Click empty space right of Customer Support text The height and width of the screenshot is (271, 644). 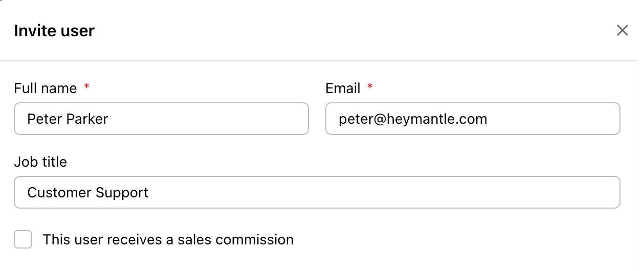(384, 193)
